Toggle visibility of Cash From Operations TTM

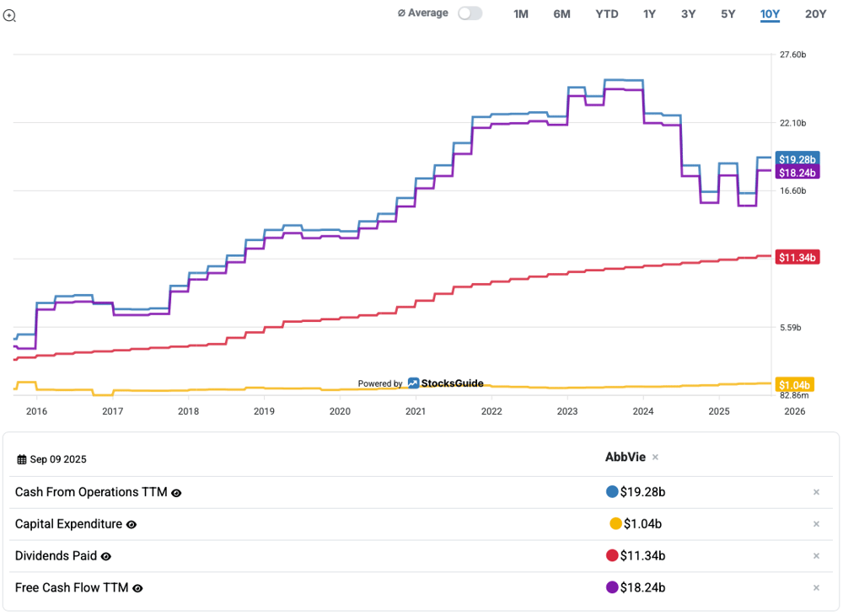(x=176, y=493)
